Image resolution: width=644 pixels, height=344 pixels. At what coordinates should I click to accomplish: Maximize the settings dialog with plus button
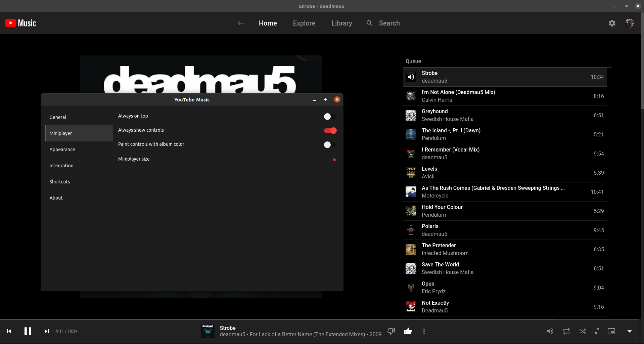pos(326,99)
